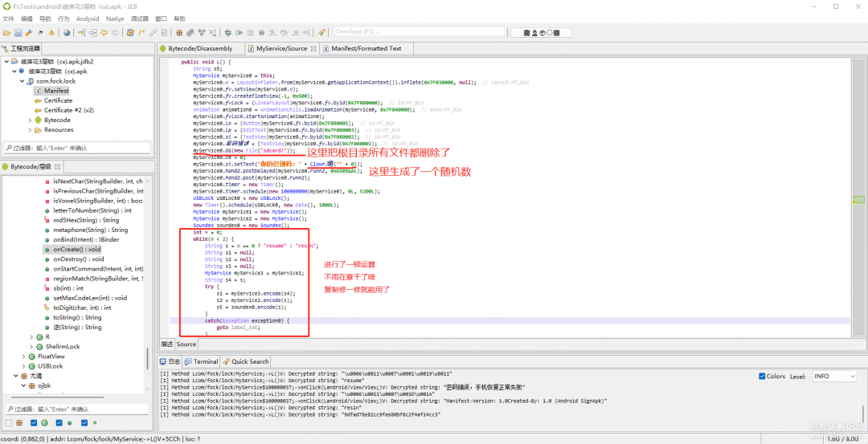Toggle the large green dot methods filter checkbox
Image resolution: width=868 pixels, height=444 pixels.
pyautogui.click(x=59, y=423)
